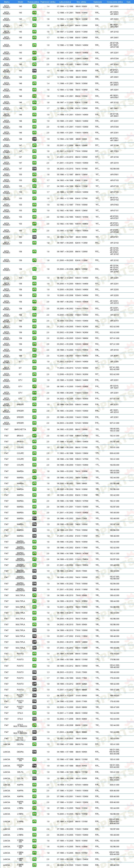Click petrol icon in GT 119kW / 162KM row

[34, 374]
